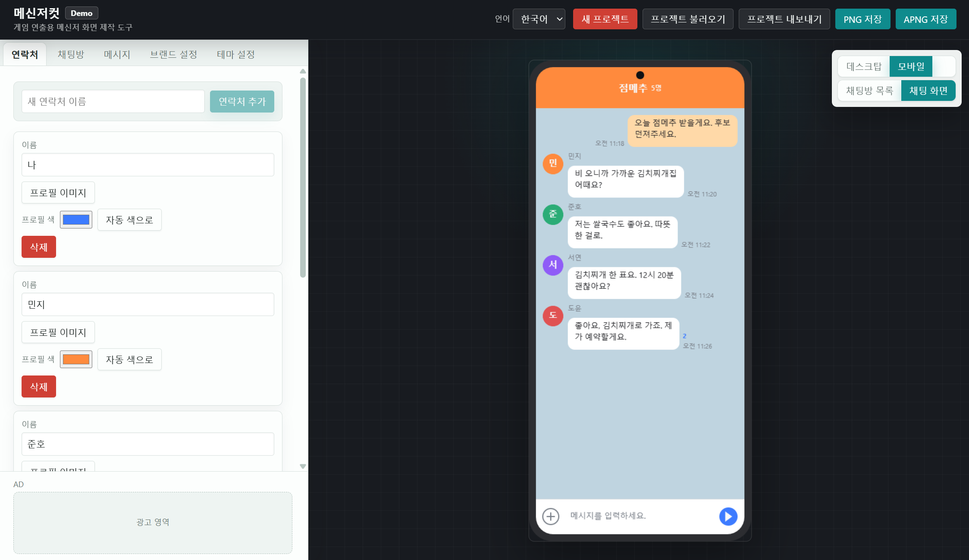Open blue profile color swatch for 나
The image size is (969, 560).
pyautogui.click(x=76, y=220)
